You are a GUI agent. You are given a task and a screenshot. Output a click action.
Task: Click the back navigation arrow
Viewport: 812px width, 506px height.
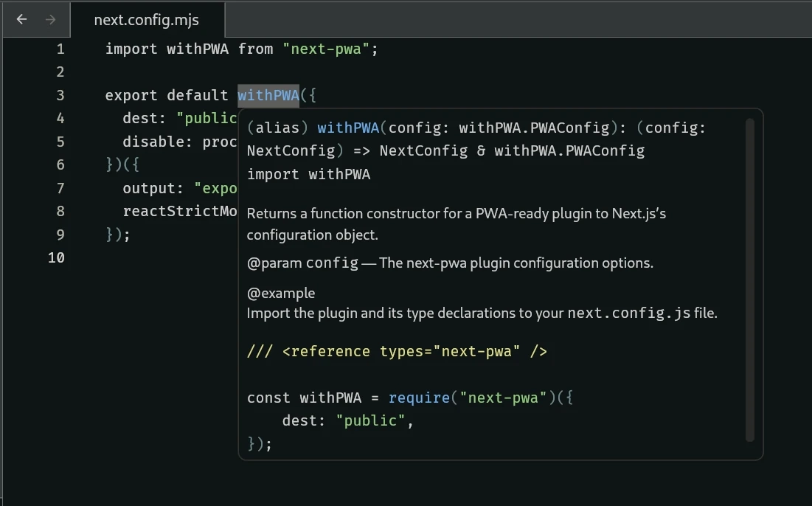point(21,20)
